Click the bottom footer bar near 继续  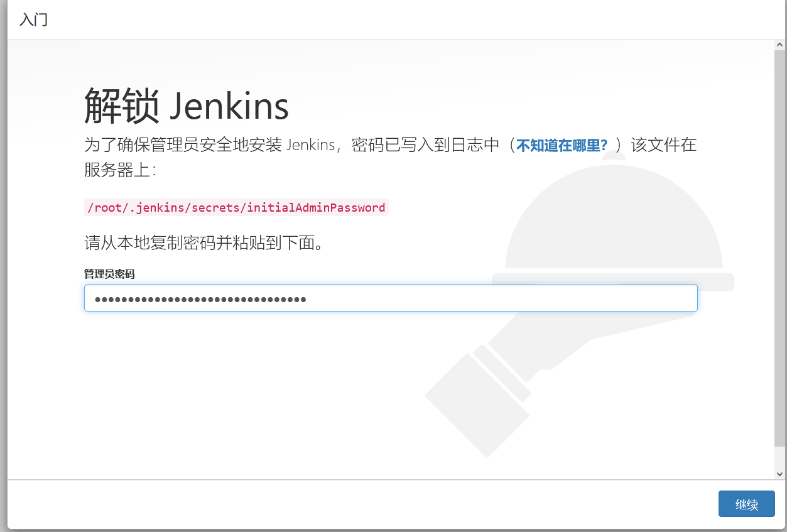pos(377,504)
